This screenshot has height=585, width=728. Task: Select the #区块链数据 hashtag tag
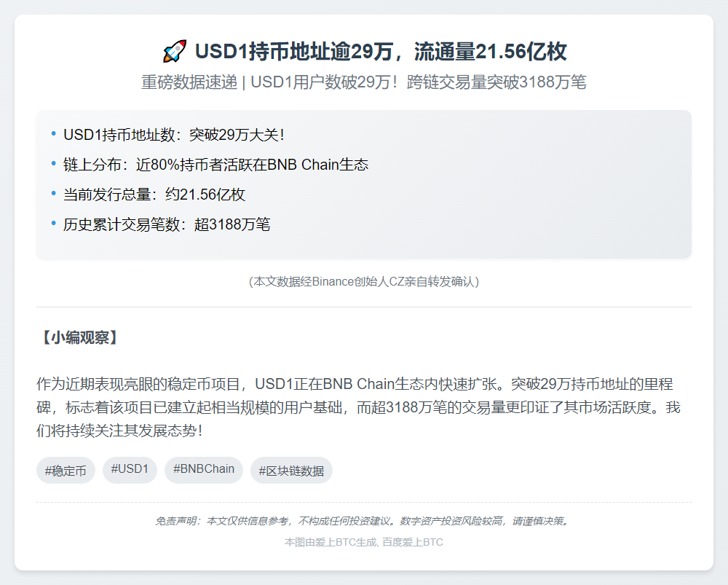(292, 470)
